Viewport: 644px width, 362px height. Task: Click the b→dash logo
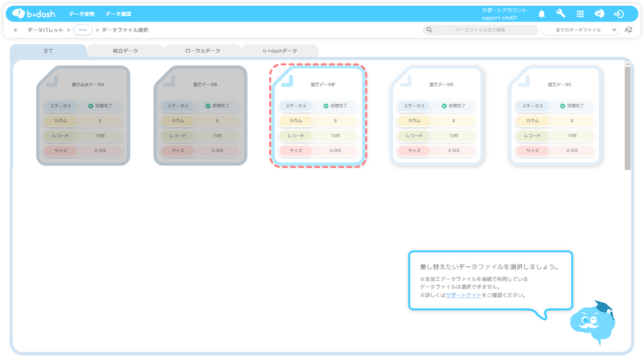[34, 14]
